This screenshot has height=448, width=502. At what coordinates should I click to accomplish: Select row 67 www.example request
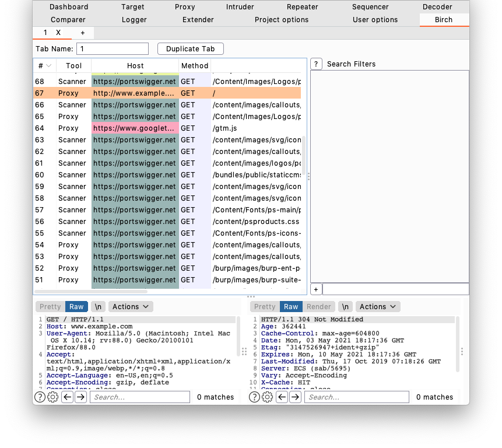pos(167,93)
